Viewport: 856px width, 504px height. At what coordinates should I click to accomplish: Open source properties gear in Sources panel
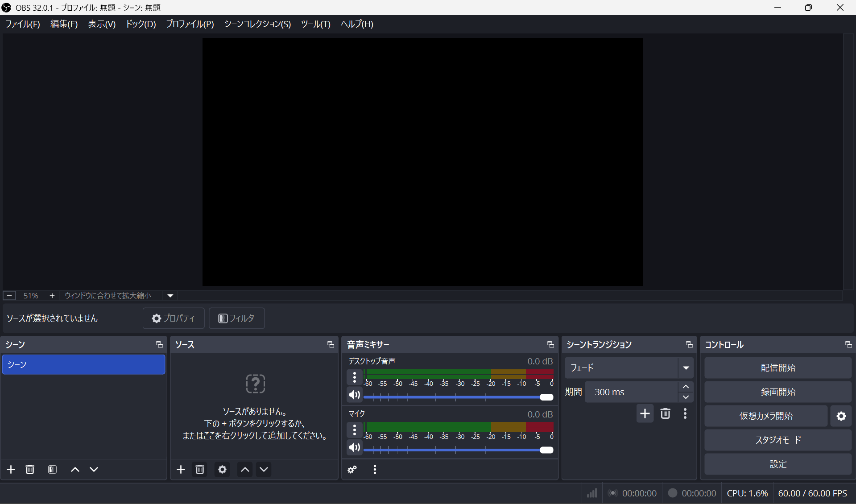tap(222, 469)
